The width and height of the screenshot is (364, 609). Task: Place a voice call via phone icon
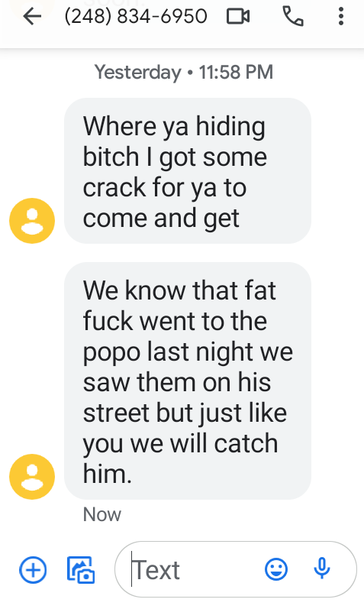coord(292,16)
